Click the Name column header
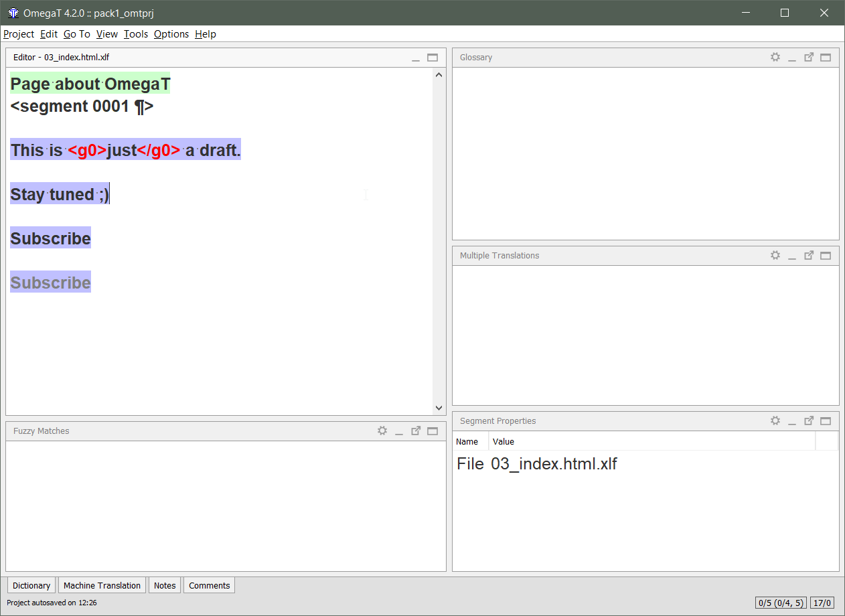This screenshot has height=616, width=845. (471, 441)
